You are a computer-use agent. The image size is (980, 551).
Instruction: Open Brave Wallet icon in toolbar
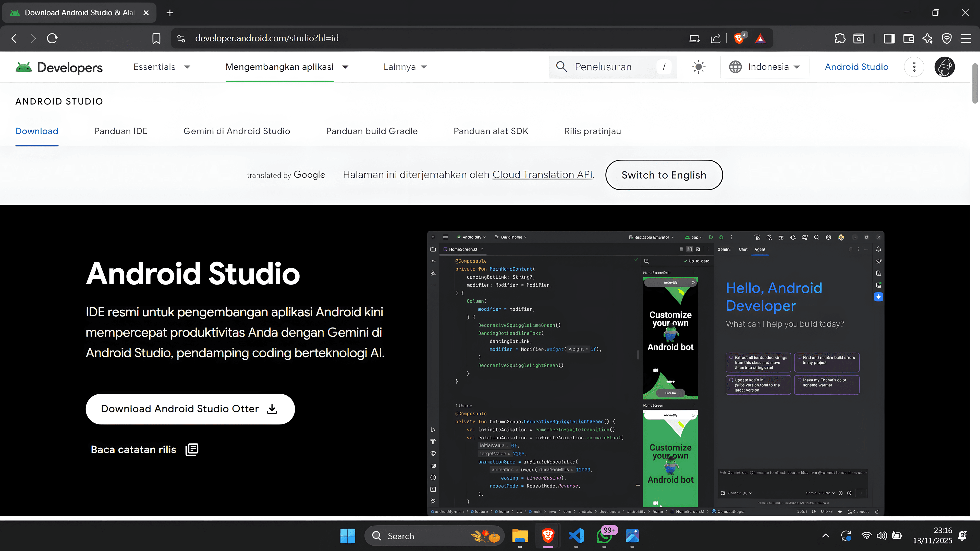909,39
